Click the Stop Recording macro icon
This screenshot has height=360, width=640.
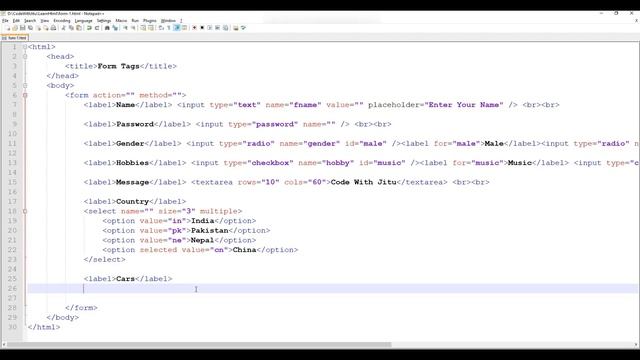click(x=202, y=28)
